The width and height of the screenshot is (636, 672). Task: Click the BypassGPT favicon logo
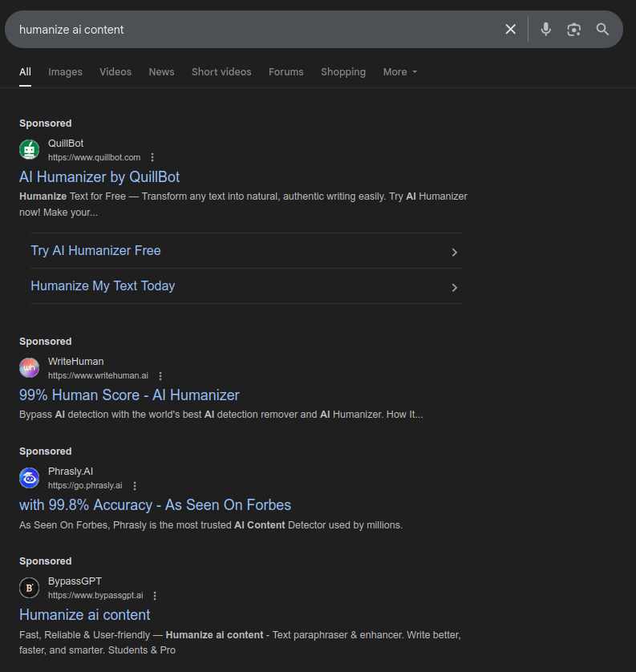[x=29, y=588]
